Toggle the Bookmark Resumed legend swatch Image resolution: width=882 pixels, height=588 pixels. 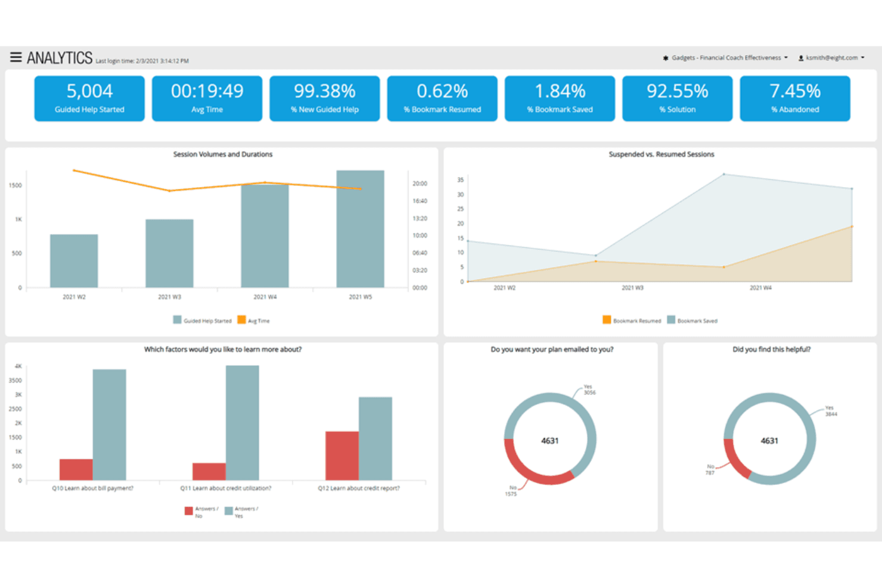(x=607, y=320)
